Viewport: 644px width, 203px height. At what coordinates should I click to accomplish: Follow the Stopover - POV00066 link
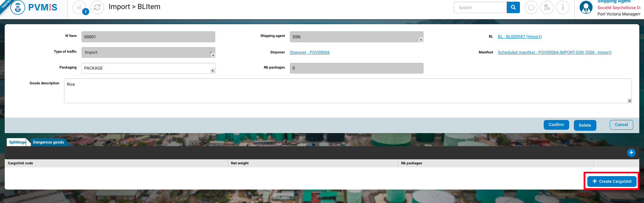310,52
